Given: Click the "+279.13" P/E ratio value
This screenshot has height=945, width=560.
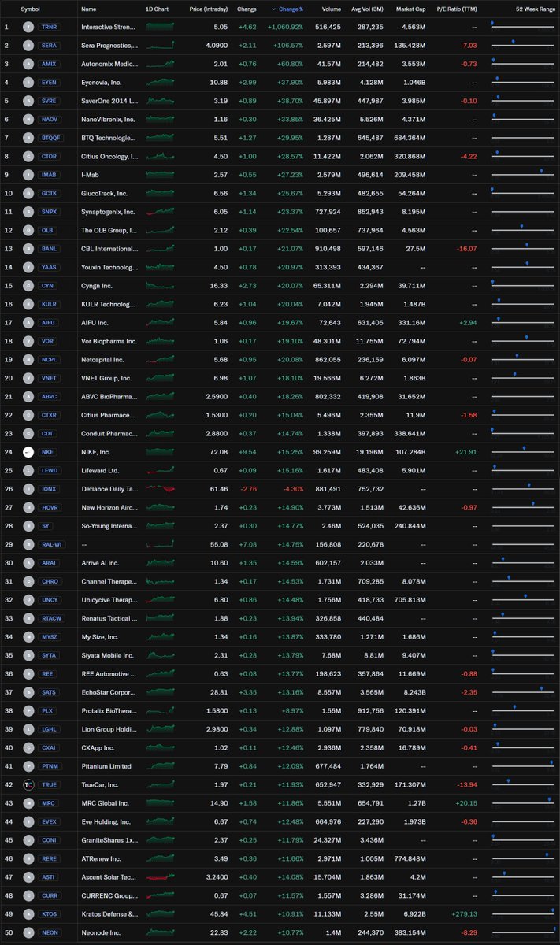Looking at the screenshot, I should 464,914.
